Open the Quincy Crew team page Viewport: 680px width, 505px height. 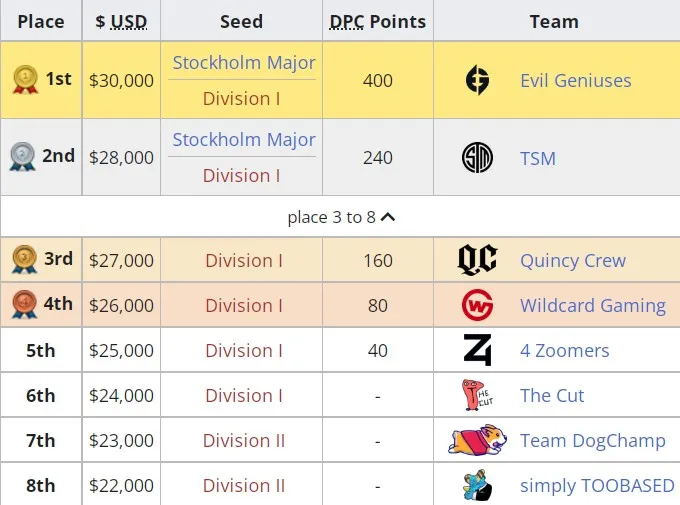tap(573, 260)
